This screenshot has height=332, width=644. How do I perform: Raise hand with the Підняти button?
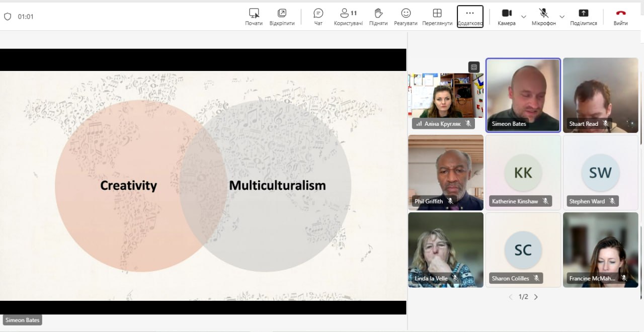[x=378, y=14]
